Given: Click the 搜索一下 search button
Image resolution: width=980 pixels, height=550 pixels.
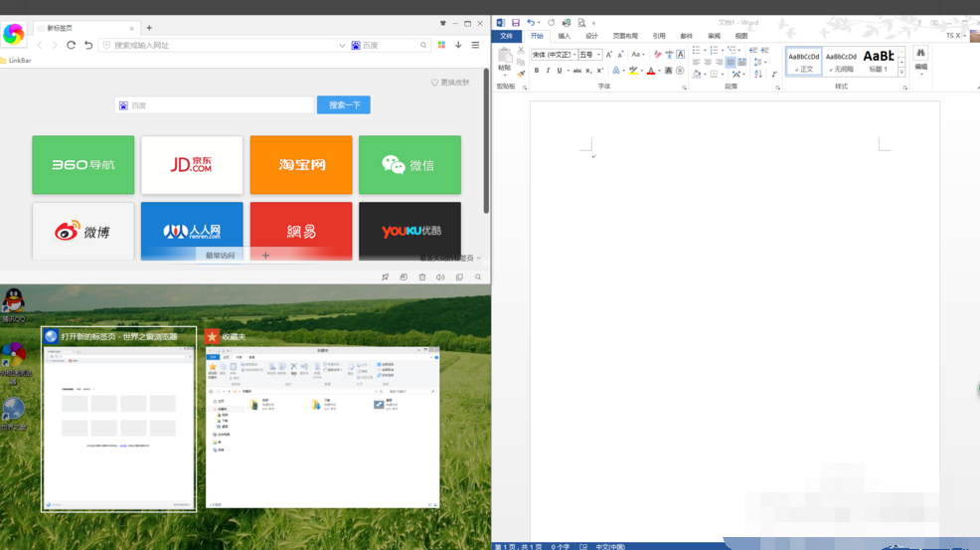Looking at the screenshot, I should click(344, 104).
